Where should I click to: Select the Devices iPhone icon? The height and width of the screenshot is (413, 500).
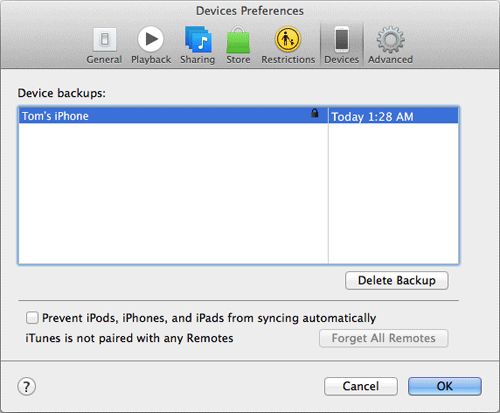click(x=342, y=39)
